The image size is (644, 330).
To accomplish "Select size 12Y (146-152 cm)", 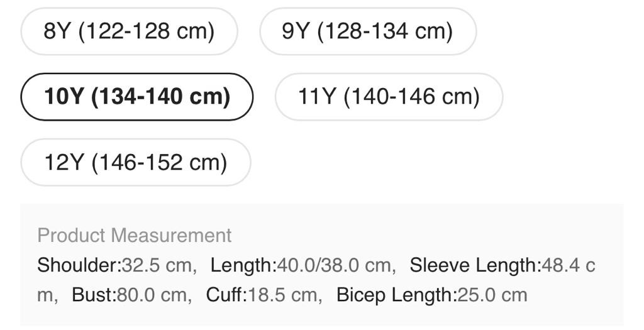I will 135,163.
